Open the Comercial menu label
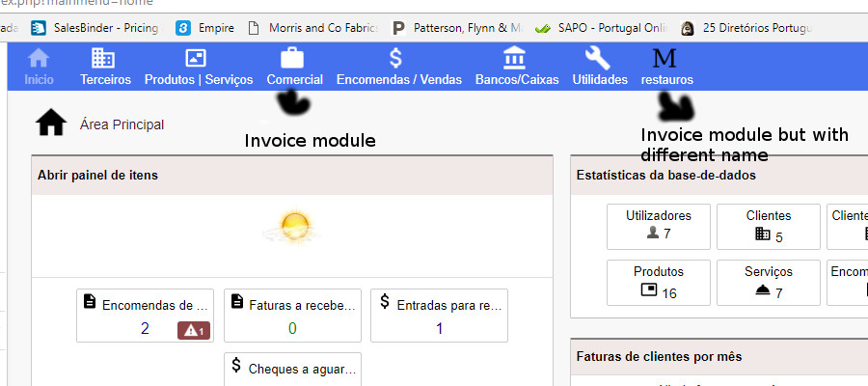This screenshot has width=868, height=386. pos(294,80)
